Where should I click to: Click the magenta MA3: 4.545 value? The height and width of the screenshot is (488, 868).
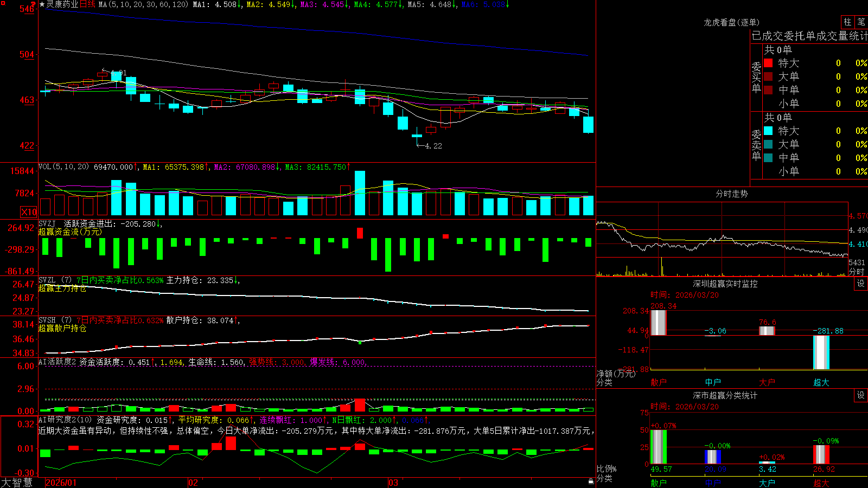pyautogui.click(x=324, y=4)
